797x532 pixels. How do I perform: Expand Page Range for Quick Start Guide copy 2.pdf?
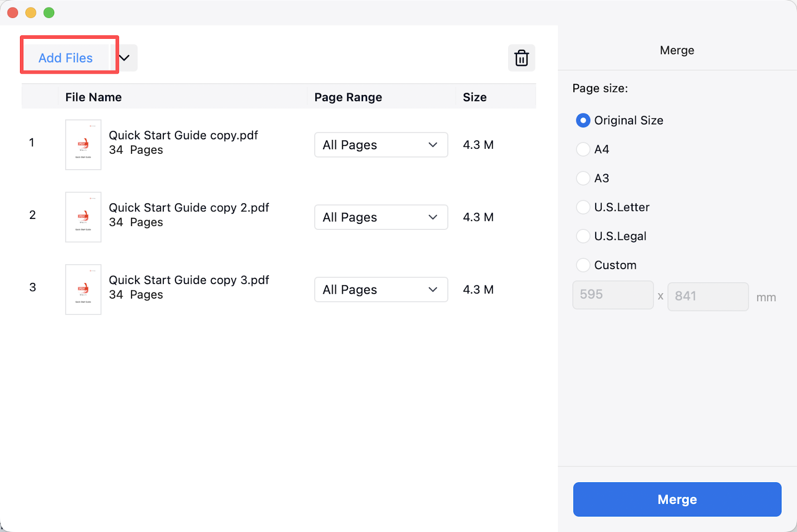[x=381, y=217]
